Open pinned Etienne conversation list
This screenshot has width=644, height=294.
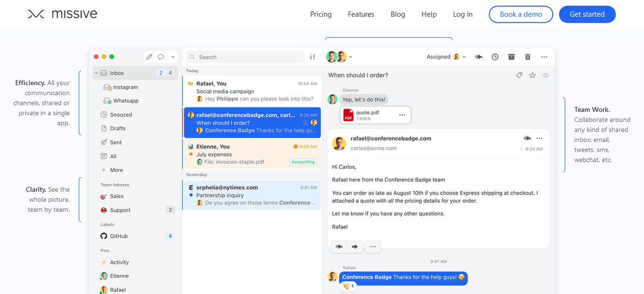[119, 276]
